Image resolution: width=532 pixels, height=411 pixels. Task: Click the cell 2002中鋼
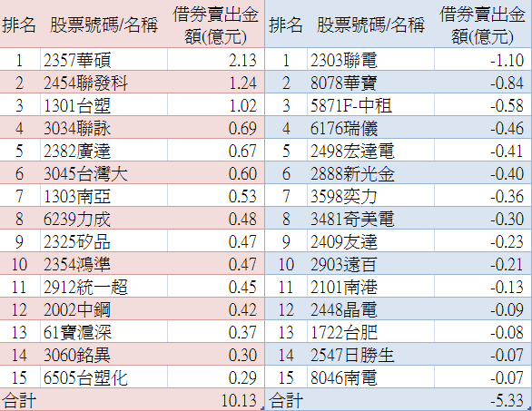tap(103, 309)
